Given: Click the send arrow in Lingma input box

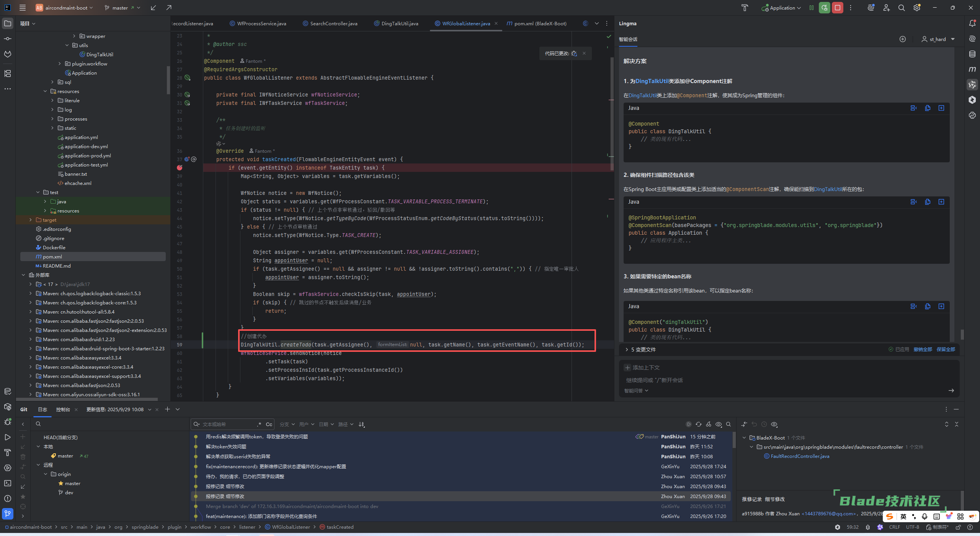Looking at the screenshot, I should [x=951, y=391].
